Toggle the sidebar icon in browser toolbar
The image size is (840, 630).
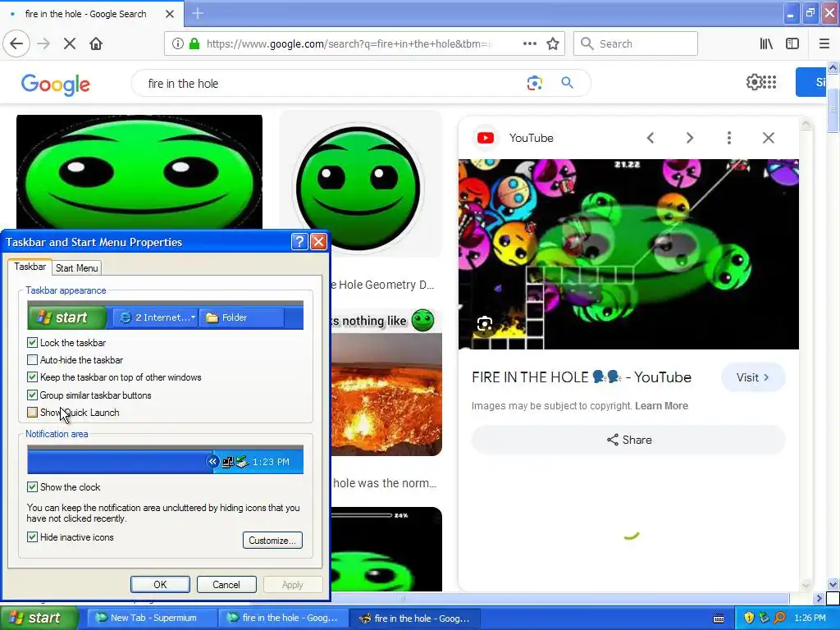click(792, 43)
